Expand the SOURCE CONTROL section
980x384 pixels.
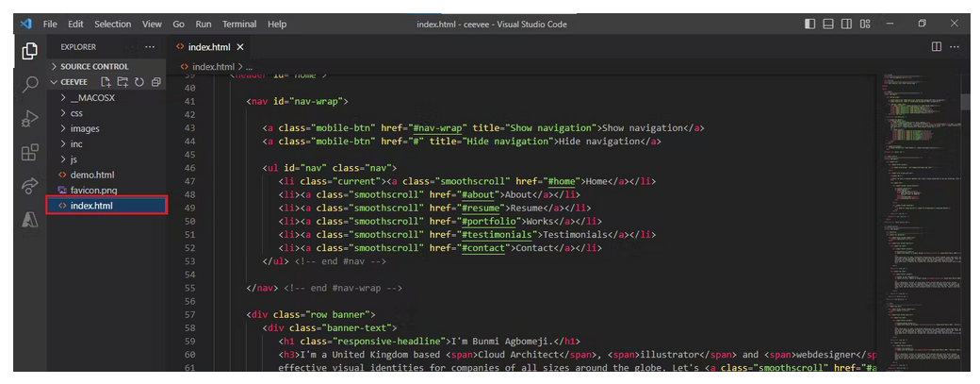pos(94,67)
